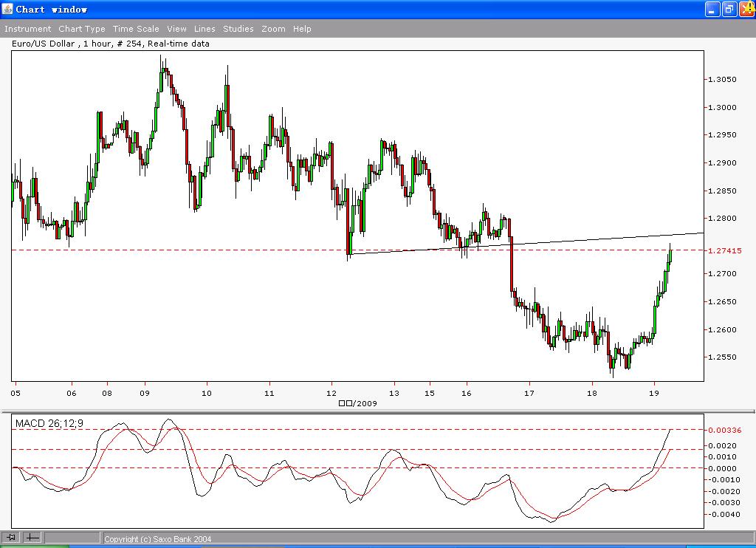The width and height of the screenshot is (756, 548).
Task: Open the Lines menu
Action: (x=205, y=29)
